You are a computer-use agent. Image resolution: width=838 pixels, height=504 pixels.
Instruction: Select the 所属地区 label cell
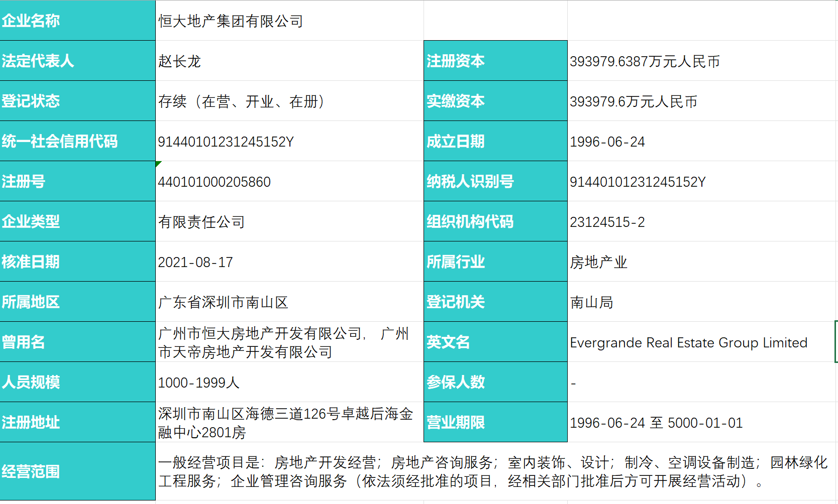[x=77, y=302]
